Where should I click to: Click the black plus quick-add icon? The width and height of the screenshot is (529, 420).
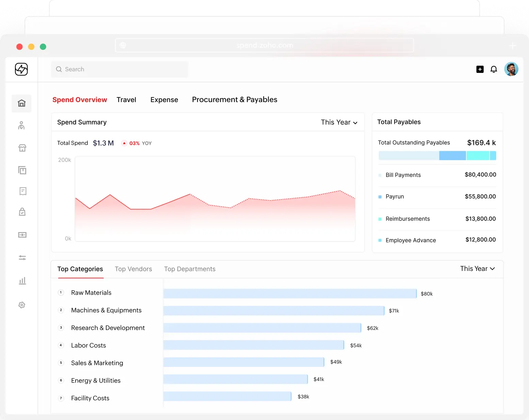pos(480,69)
